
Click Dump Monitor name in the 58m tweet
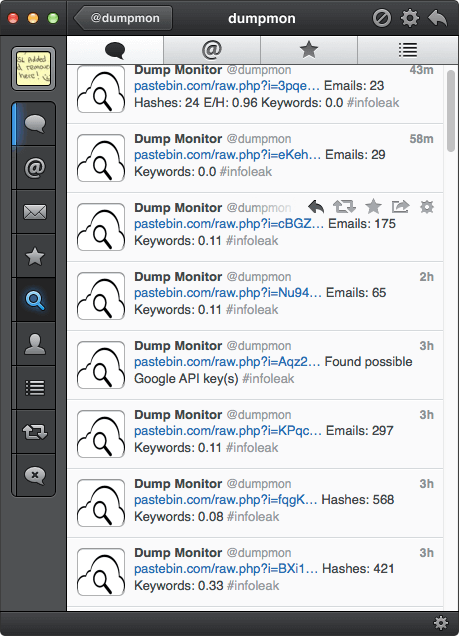tap(178, 139)
